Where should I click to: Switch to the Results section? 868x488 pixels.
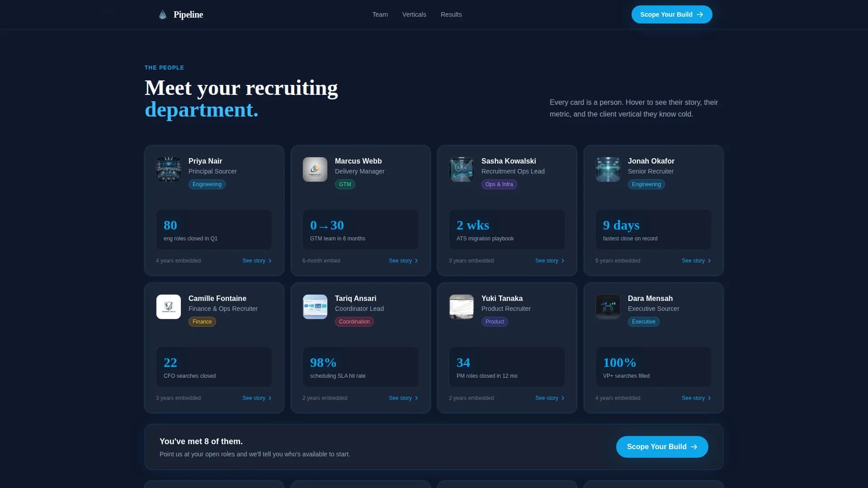(451, 14)
